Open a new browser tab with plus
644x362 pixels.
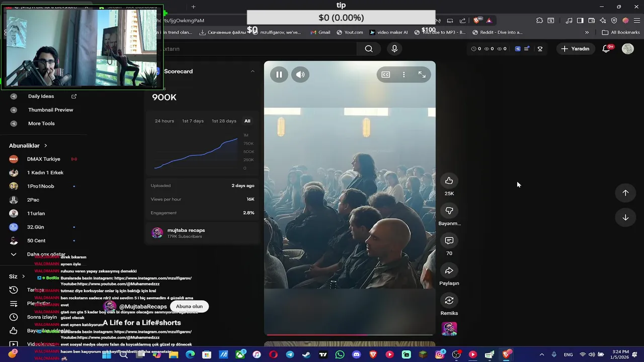tap(193, 7)
